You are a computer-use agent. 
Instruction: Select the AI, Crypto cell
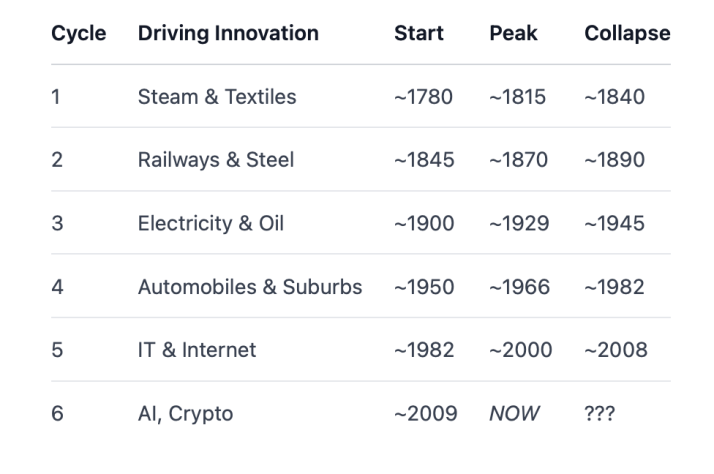tap(185, 414)
